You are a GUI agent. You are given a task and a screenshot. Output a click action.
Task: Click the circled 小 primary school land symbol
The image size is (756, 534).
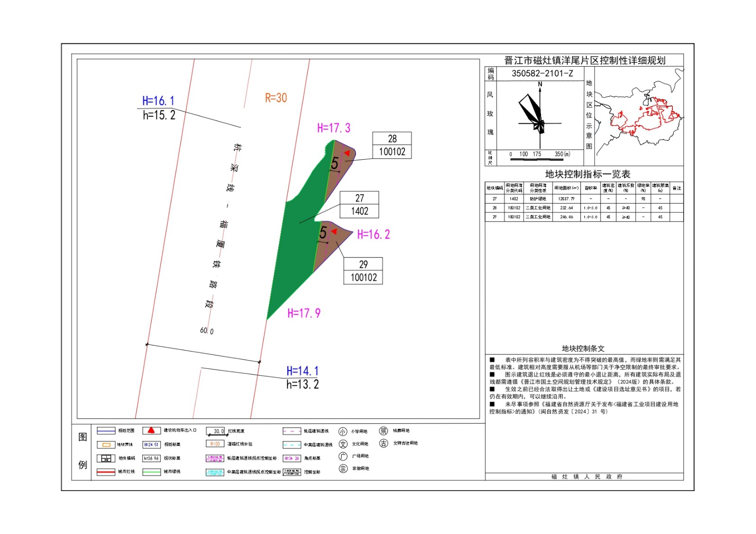(x=343, y=431)
